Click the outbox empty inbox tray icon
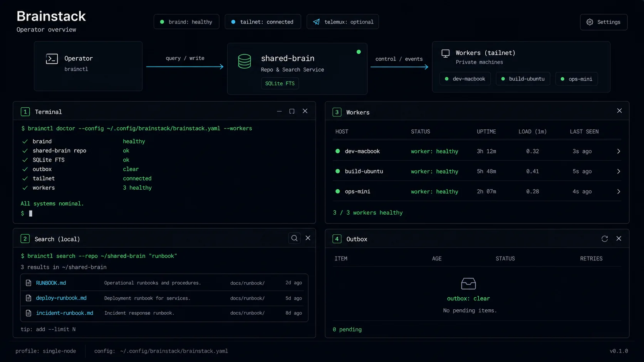This screenshot has height=362, width=644. 468,284
